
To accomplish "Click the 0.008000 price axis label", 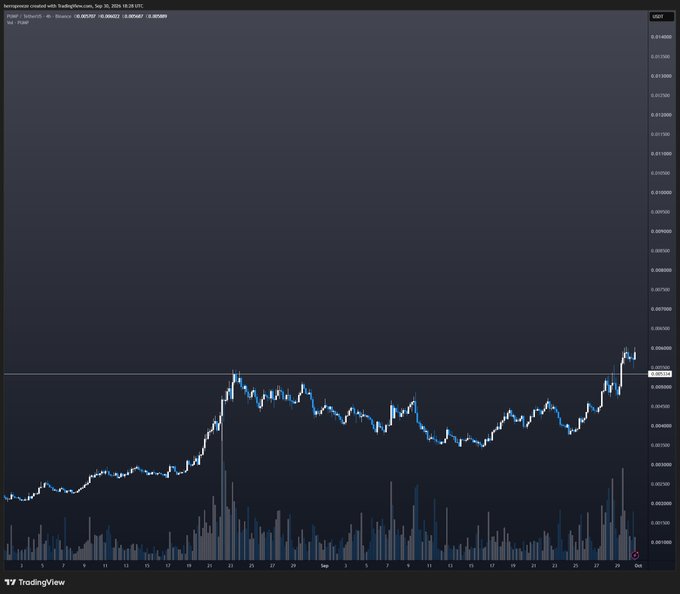I will coord(661,270).
